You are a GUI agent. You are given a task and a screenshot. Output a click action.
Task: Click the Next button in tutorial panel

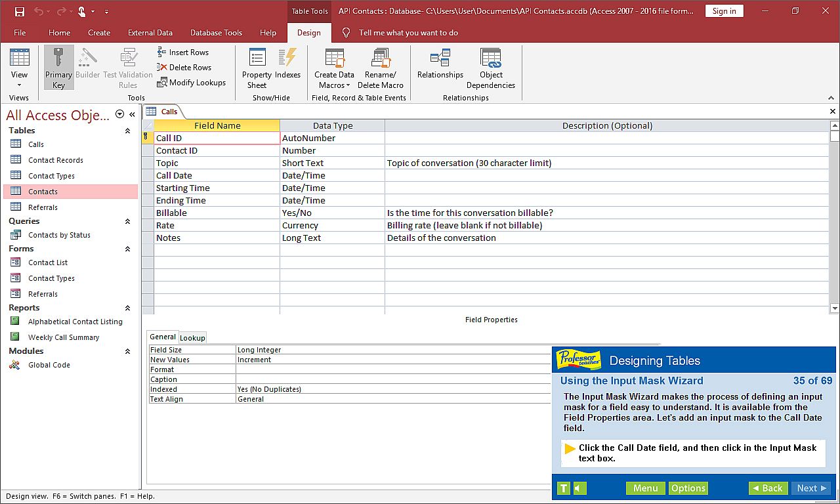pyautogui.click(x=812, y=488)
